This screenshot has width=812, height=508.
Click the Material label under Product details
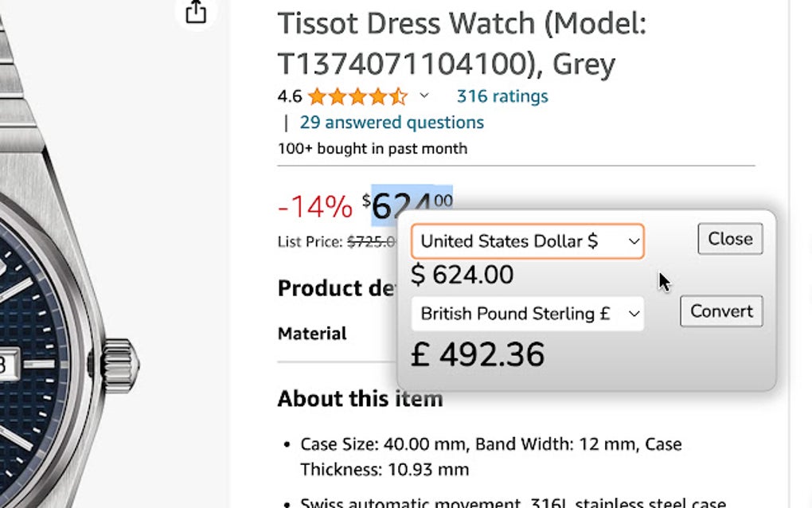pos(312,334)
